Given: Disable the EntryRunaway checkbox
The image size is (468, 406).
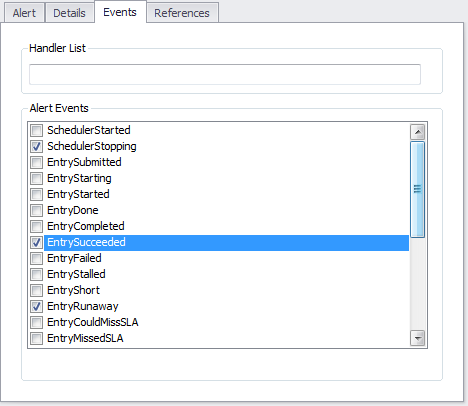Looking at the screenshot, I should click(x=37, y=306).
